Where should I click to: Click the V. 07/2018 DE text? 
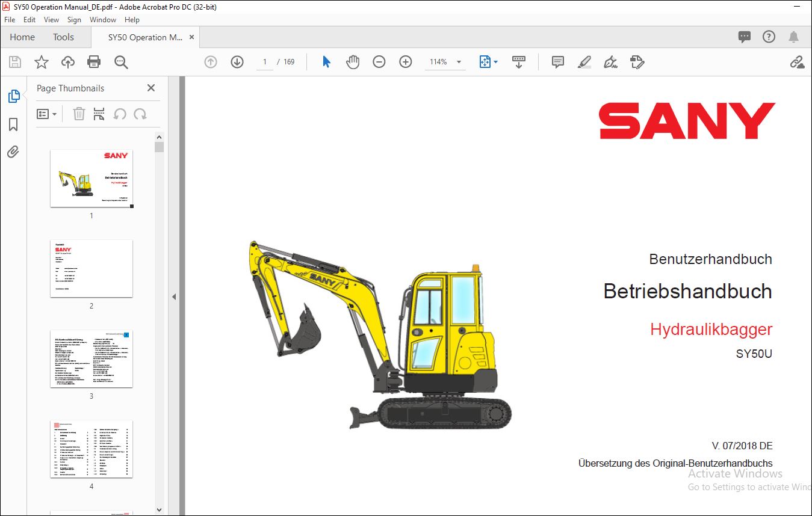[742, 446]
